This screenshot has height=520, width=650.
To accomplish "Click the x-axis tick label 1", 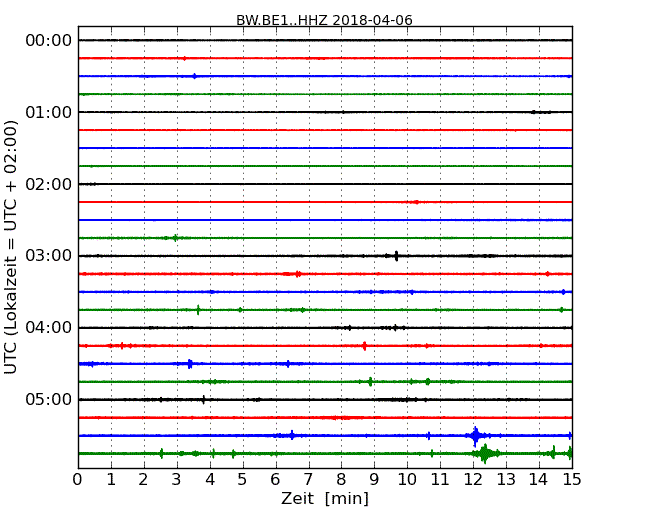I will pos(111,480).
